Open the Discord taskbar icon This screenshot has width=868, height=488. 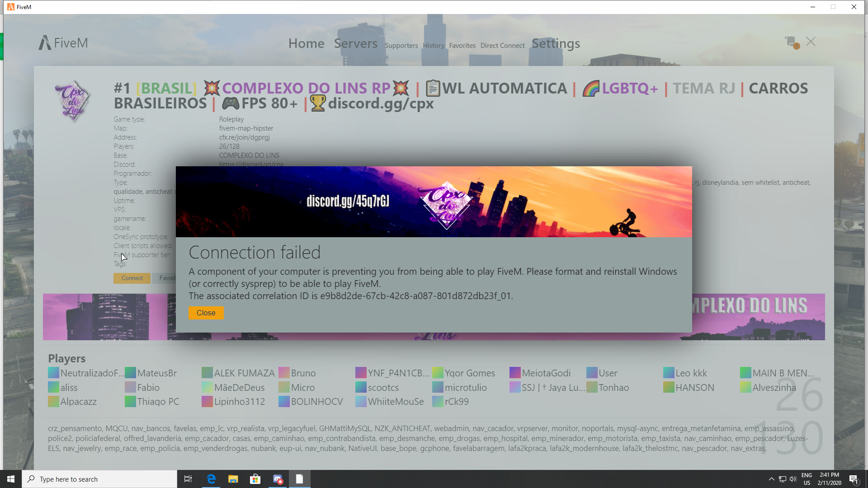[277, 479]
